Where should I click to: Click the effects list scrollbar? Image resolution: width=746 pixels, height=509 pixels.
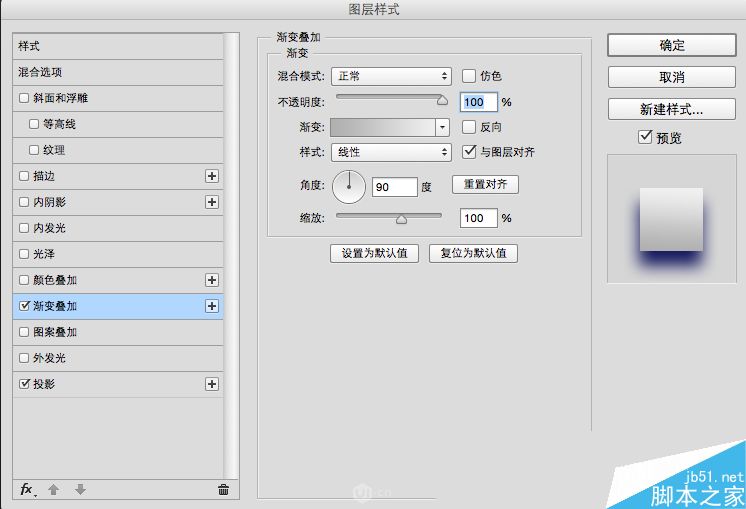click(231, 255)
